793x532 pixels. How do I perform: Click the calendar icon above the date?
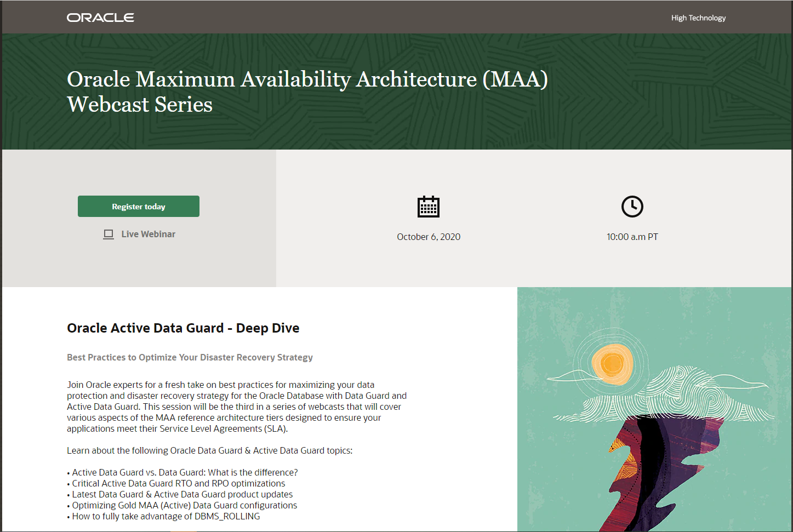(429, 207)
